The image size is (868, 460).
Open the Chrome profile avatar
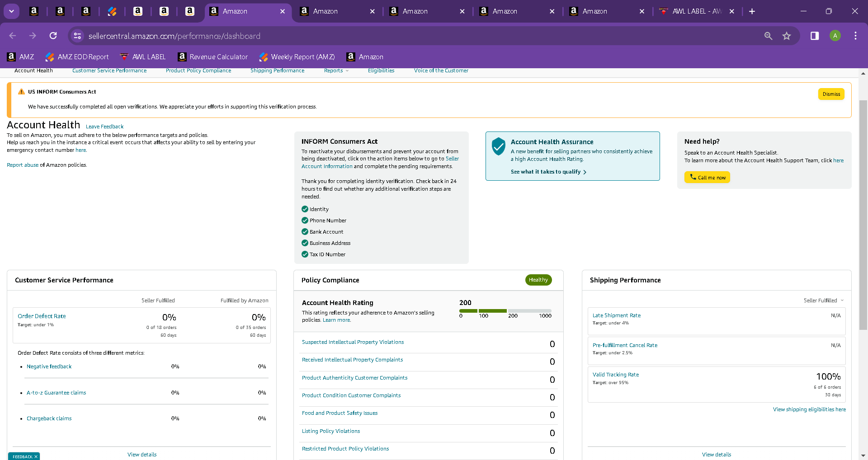[x=835, y=36]
